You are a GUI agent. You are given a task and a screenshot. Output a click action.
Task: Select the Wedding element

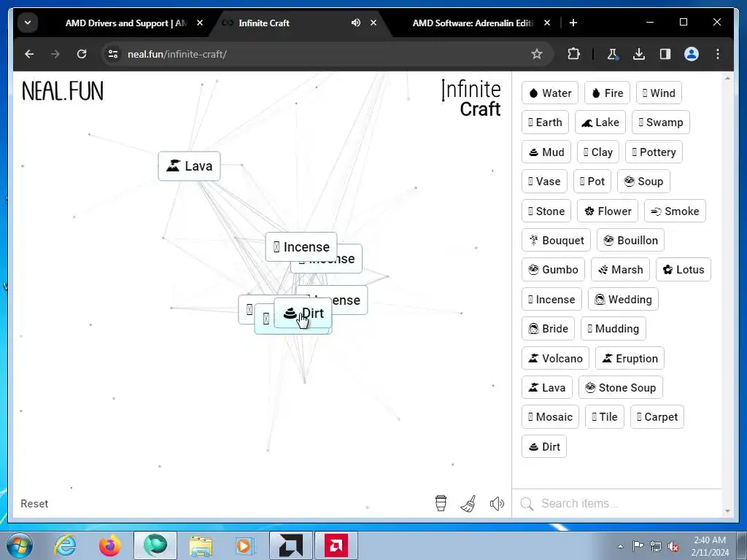coord(623,300)
